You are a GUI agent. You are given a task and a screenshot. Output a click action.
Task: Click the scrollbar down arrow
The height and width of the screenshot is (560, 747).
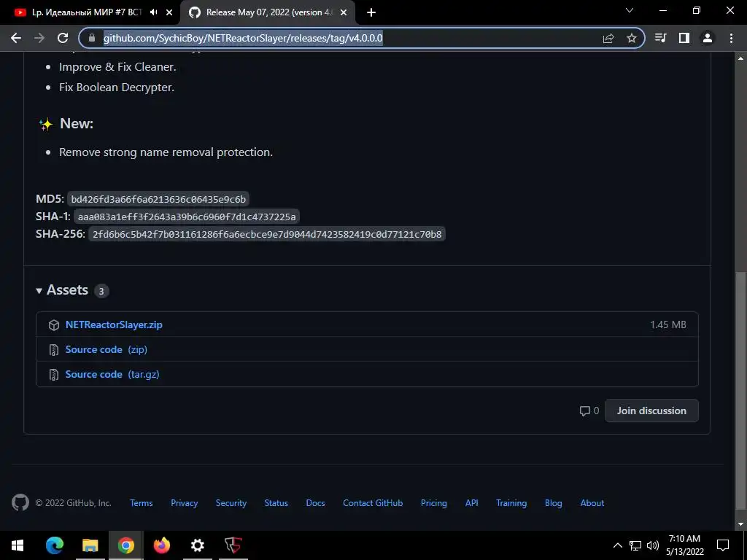click(x=741, y=524)
